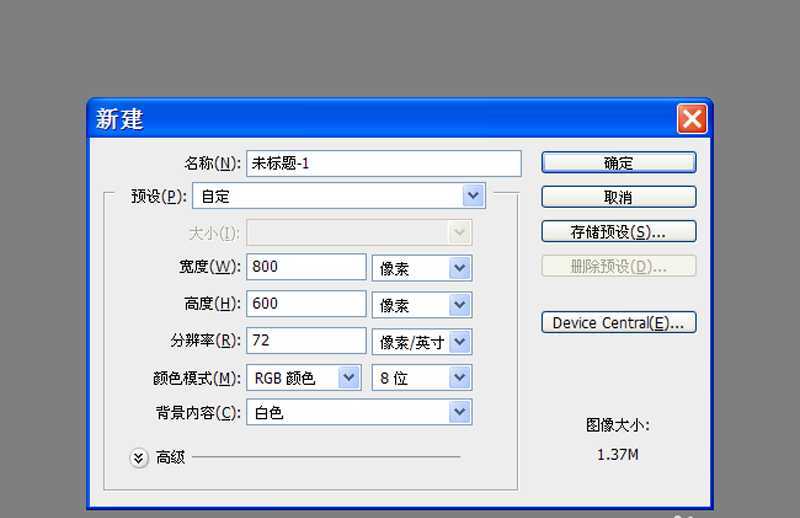The image size is (800, 518).
Task: Open the 背景内容 background contents dropdown
Action: click(359, 412)
